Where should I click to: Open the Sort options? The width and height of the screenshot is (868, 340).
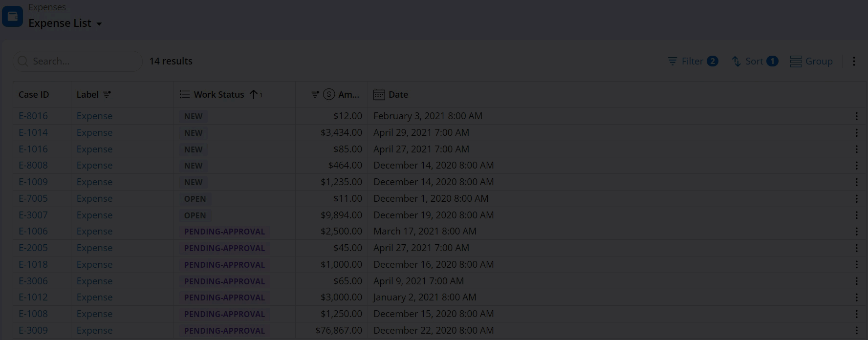point(754,62)
